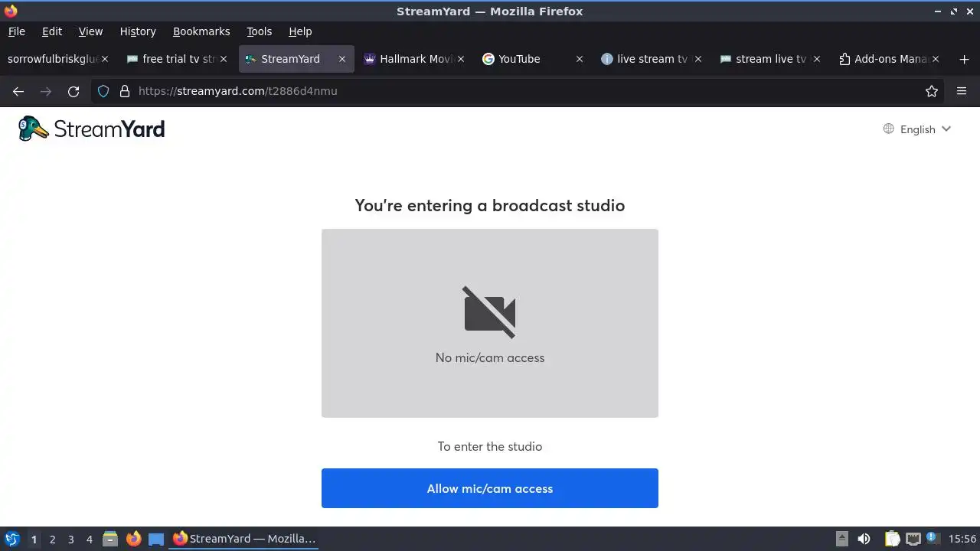Launch Firefox from taskbar launcher icon
This screenshot has width=980, height=551.
133,539
